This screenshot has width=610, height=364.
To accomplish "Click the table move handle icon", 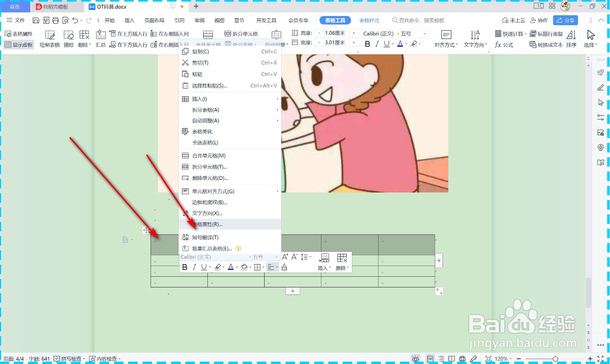I will point(146,230).
